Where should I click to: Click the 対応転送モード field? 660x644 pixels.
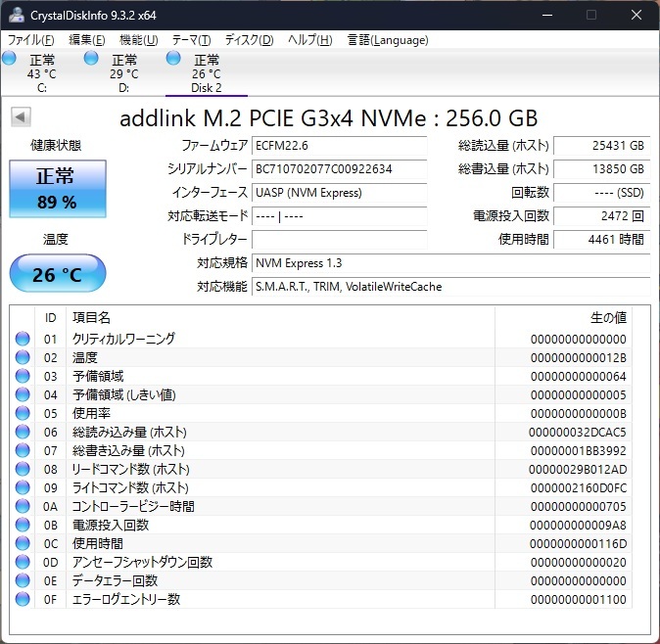[339, 216]
